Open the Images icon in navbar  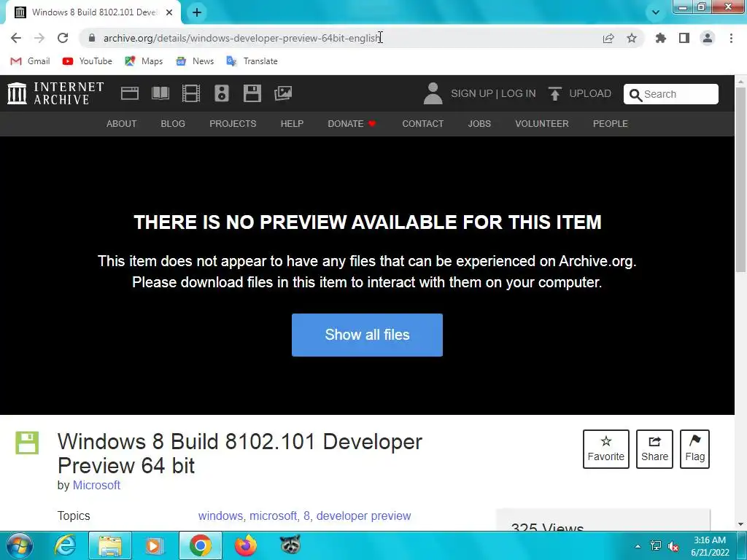click(283, 93)
